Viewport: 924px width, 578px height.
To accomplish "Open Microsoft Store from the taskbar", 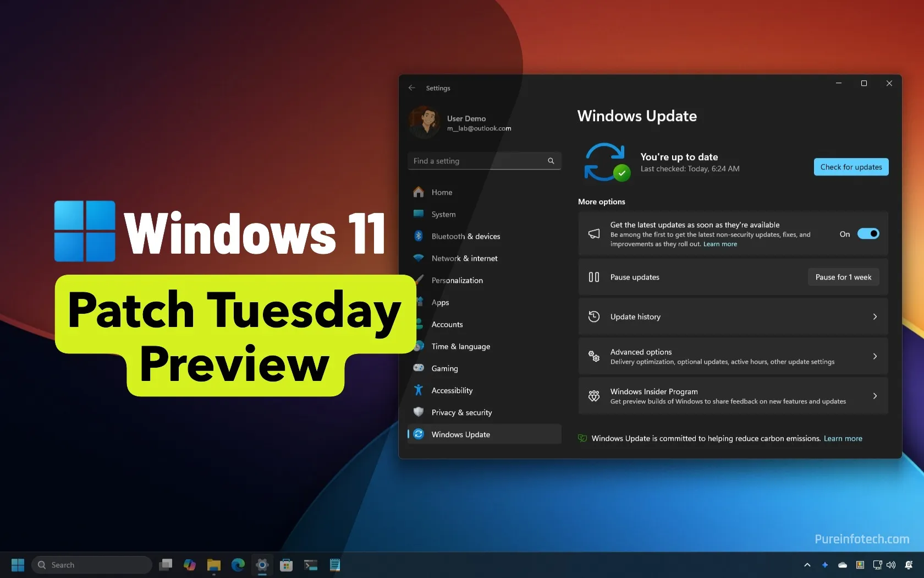I will click(x=286, y=565).
